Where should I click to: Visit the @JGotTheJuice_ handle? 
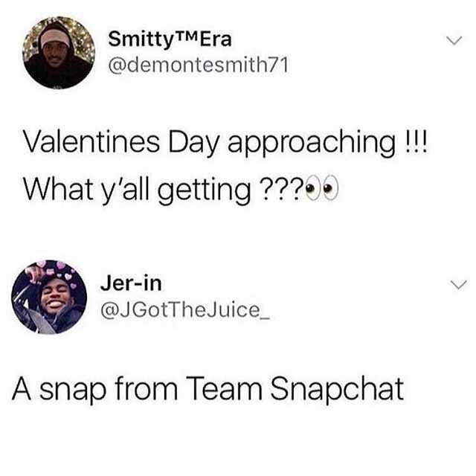[x=185, y=310]
